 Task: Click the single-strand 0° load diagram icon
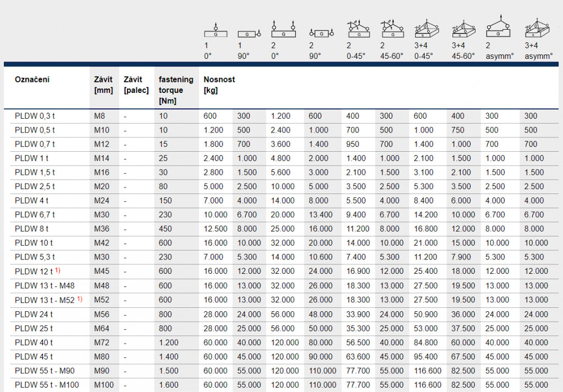[x=215, y=30]
